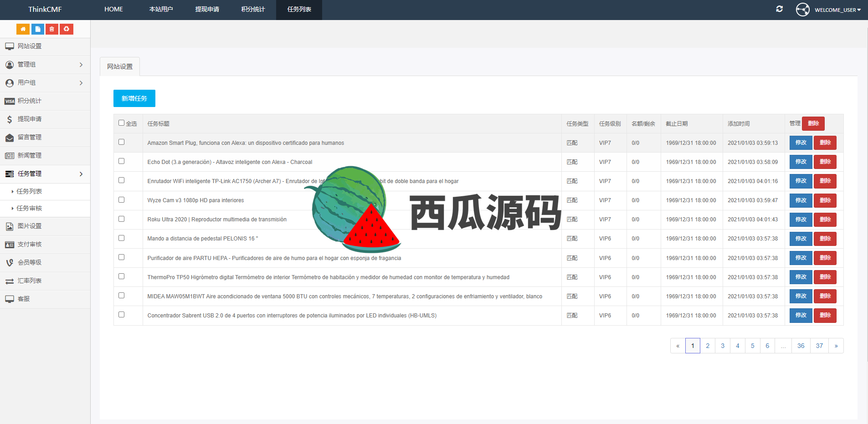This screenshot has width=868, height=424.
Task: Collapse the 任务管理 sidebar chevron
Action: click(x=81, y=174)
